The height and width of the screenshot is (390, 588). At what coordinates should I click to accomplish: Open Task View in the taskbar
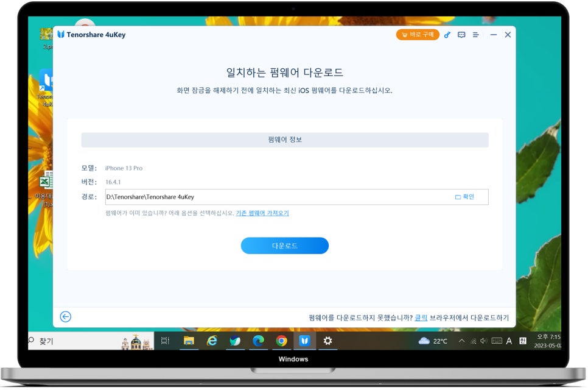click(165, 341)
